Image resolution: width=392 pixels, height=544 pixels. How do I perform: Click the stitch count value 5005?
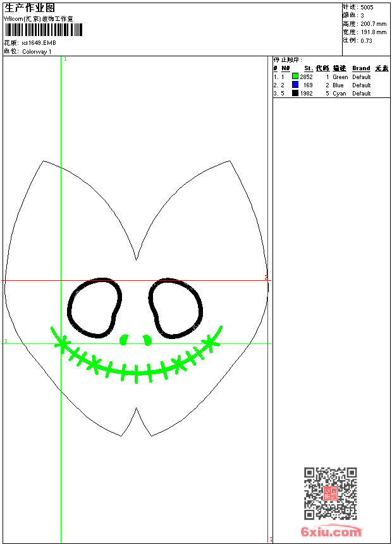(x=367, y=7)
